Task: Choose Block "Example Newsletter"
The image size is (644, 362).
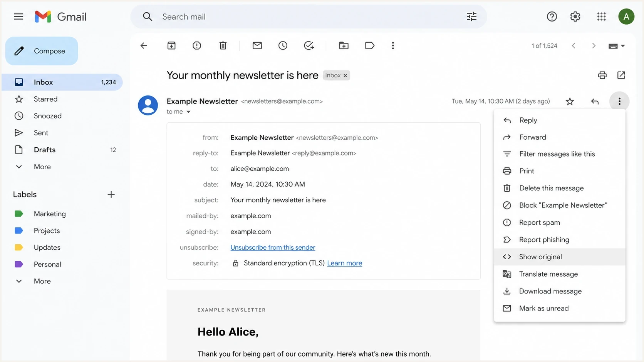Action: click(560, 205)
